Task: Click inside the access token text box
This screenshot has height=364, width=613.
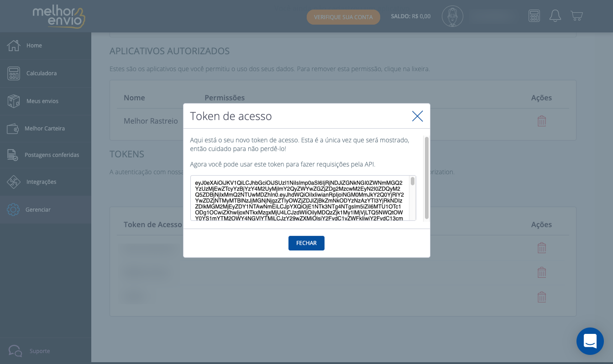Action: pos(299,198)
